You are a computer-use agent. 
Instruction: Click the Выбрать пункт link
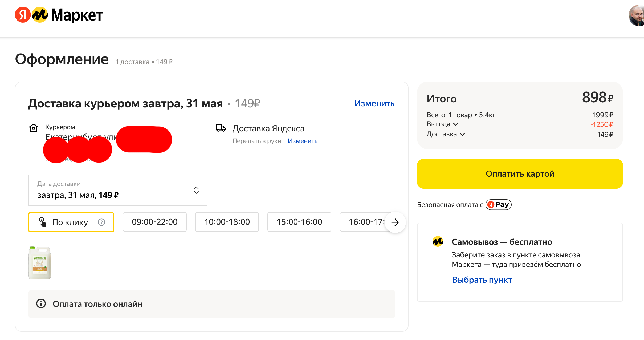(x=482, y=280)
